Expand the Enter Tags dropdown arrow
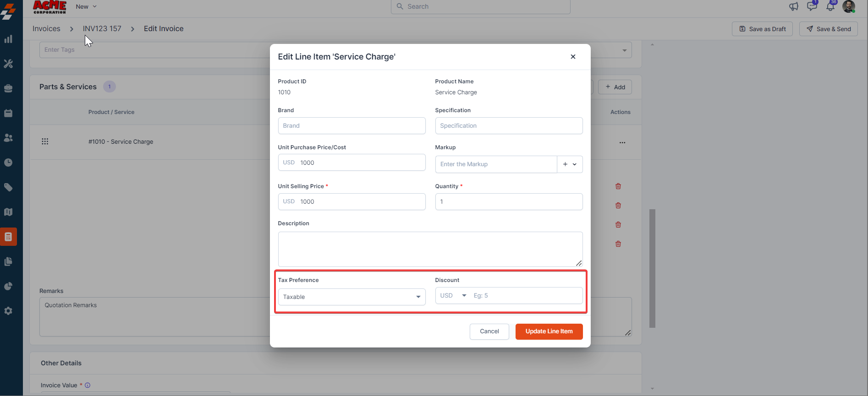This screenshot has width=868, height=396. 625,50
